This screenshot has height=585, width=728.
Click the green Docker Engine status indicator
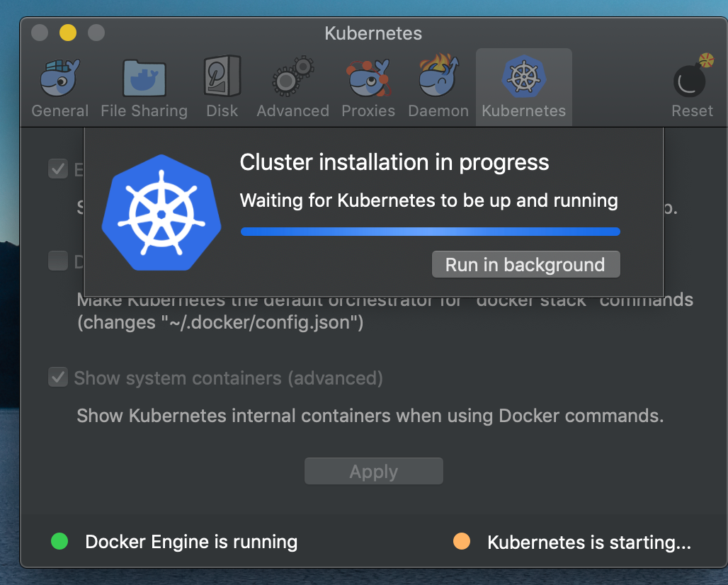59,541
